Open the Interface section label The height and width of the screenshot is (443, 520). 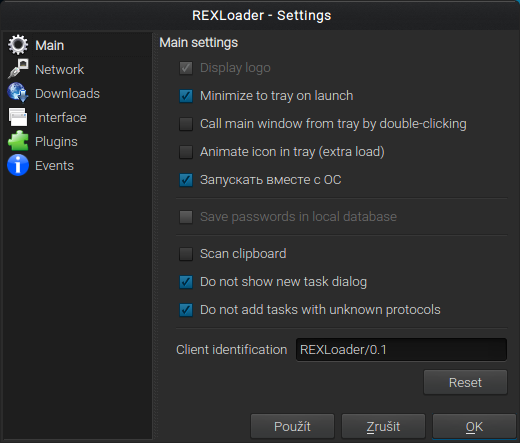61,118
